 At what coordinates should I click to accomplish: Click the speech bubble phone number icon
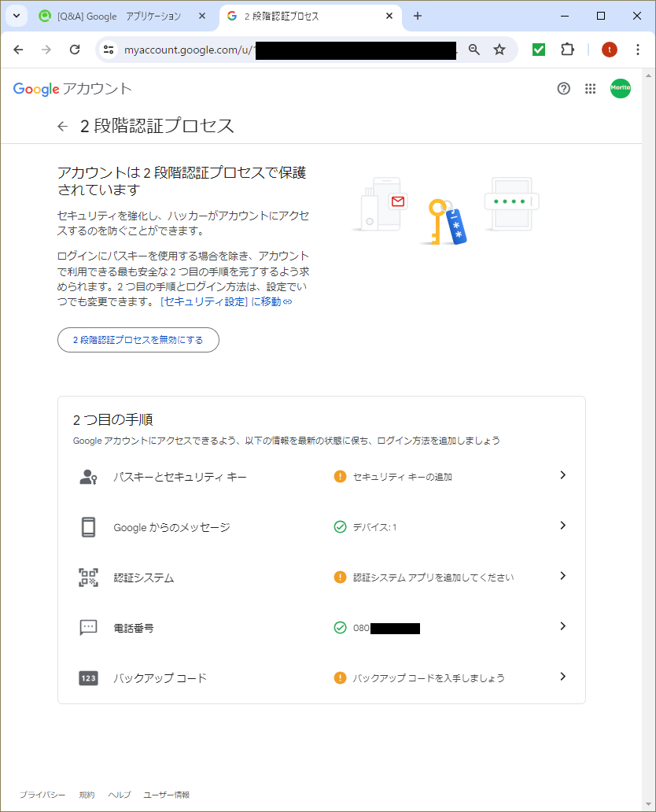(x=89, y=626)
